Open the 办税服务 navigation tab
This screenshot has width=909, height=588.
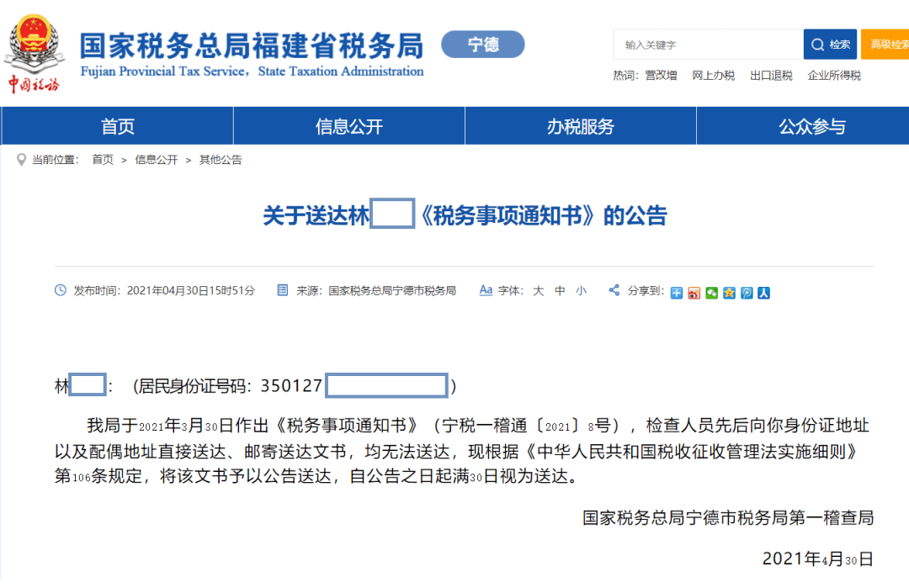tap(580, 125)
